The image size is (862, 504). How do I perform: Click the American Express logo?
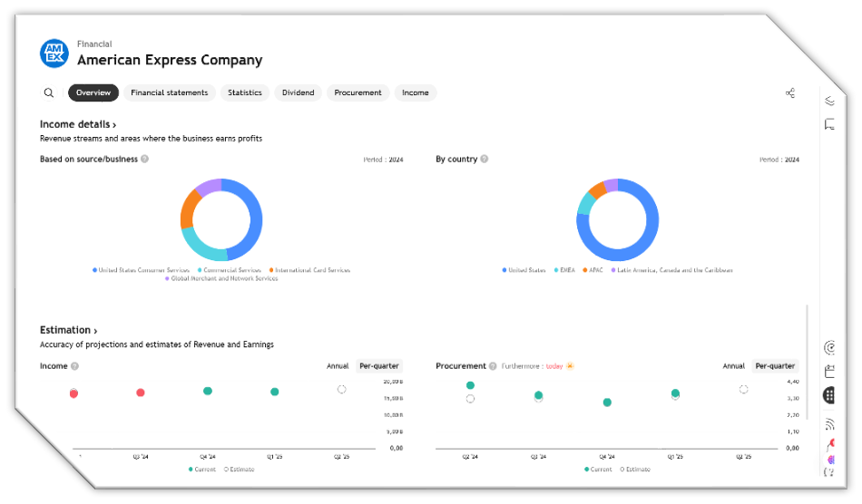pyautogui.click(x=54, y=53)
